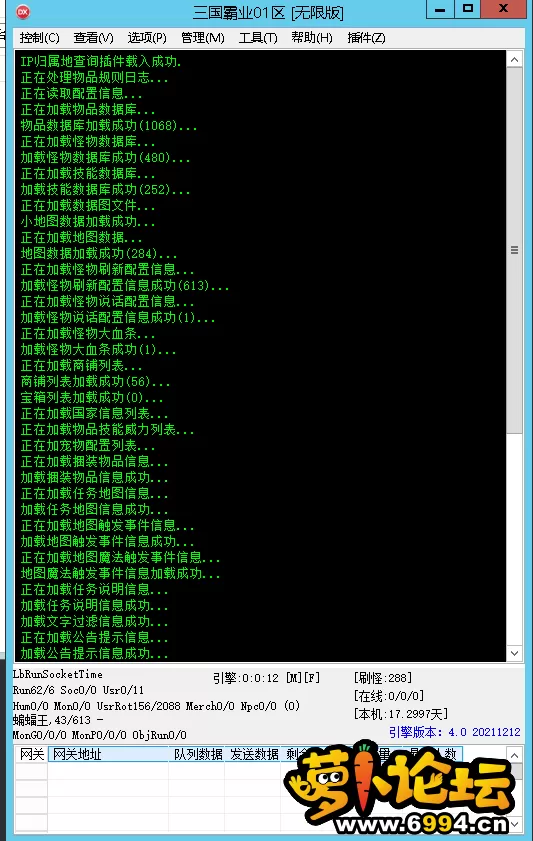Open the 插件(Z) menu
Screen dimensions: 533x841
[x=366, y=38]
